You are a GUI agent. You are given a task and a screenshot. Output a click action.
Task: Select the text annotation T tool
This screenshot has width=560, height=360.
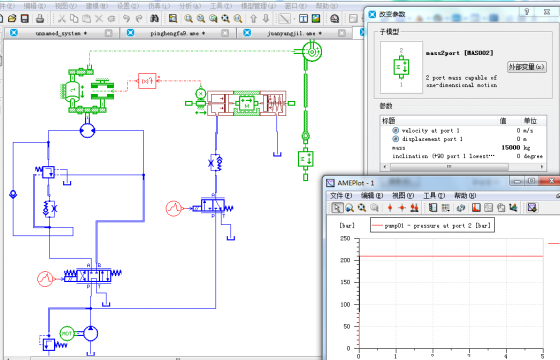[303, 19]
